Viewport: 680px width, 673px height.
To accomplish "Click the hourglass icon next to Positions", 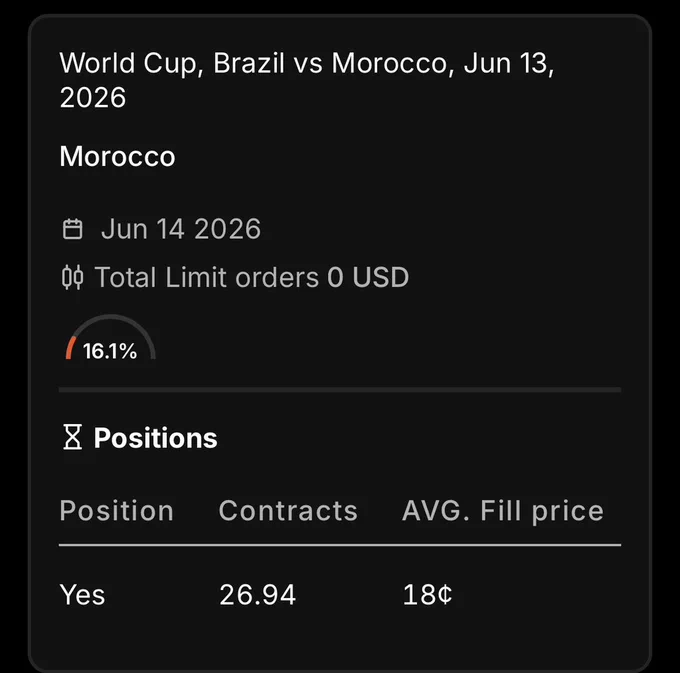I will coord(72,437).
